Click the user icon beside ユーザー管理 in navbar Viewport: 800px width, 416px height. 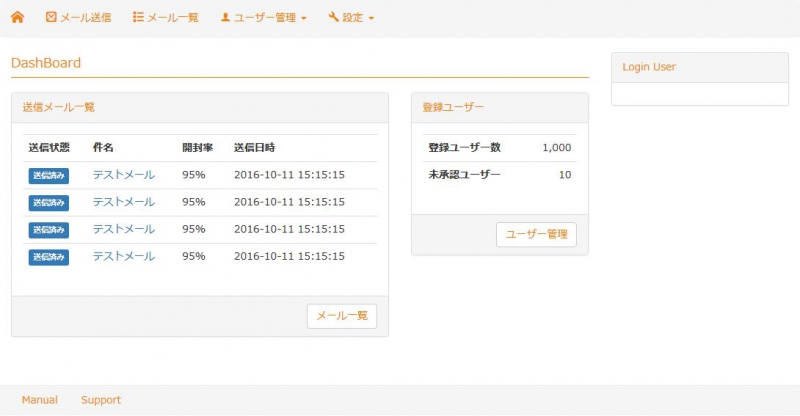click(x=225, y=18)
